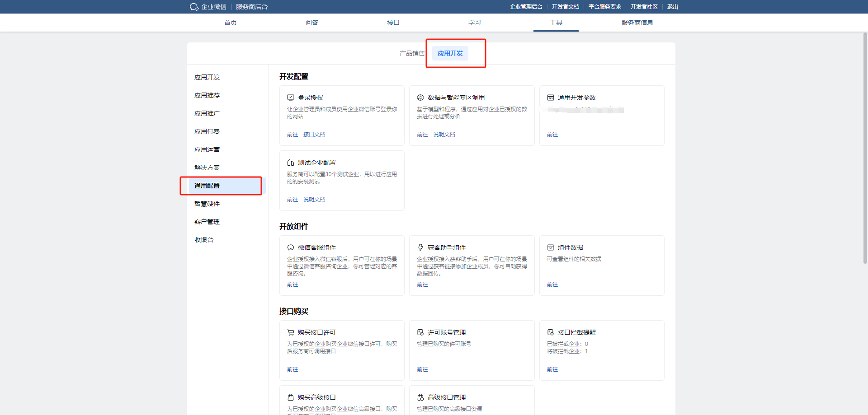Open the 服务商信息 navigation tab
The width and height of the screenshot is (868, 415).
(637, 23)
